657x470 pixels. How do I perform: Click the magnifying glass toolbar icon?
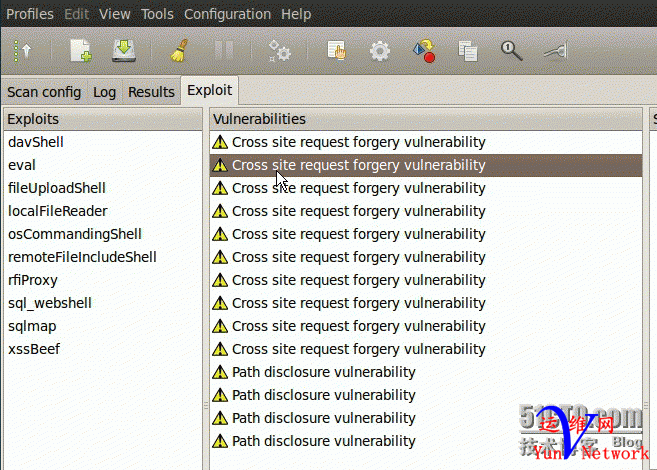point(512,51)
